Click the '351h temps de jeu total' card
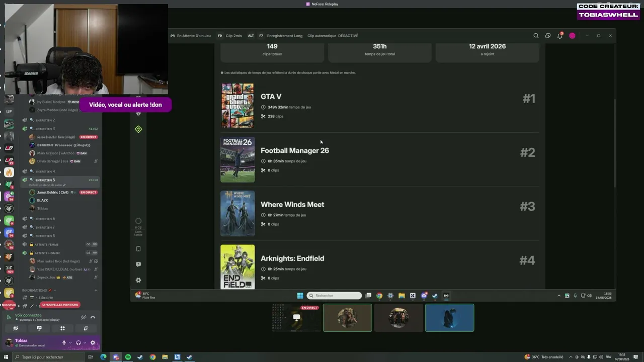644x362 pixels. click(x=380, y=52)
